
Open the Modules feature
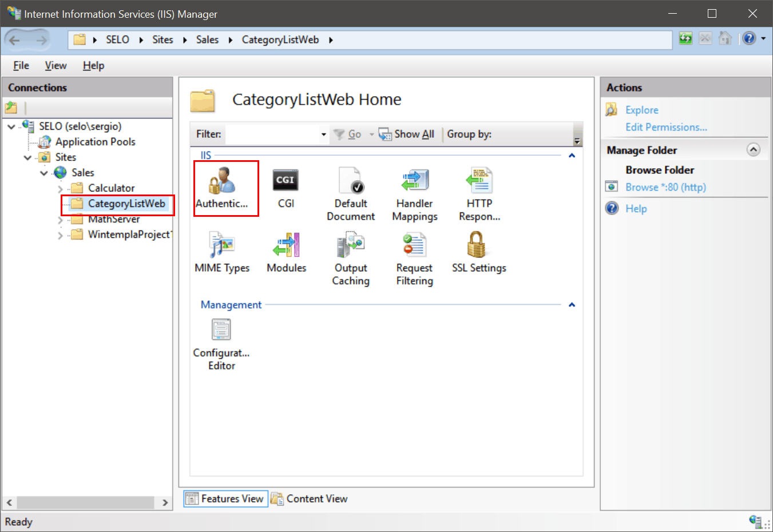286,253
